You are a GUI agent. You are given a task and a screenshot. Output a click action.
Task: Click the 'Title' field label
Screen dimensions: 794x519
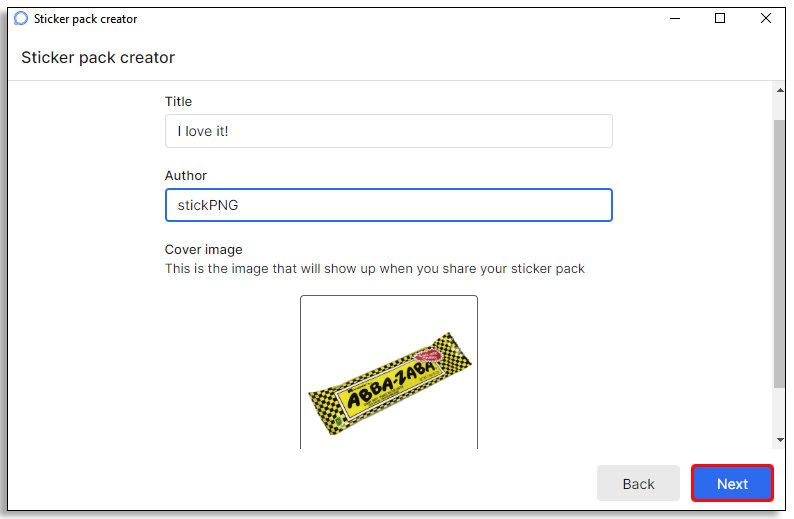coord(178,101)
